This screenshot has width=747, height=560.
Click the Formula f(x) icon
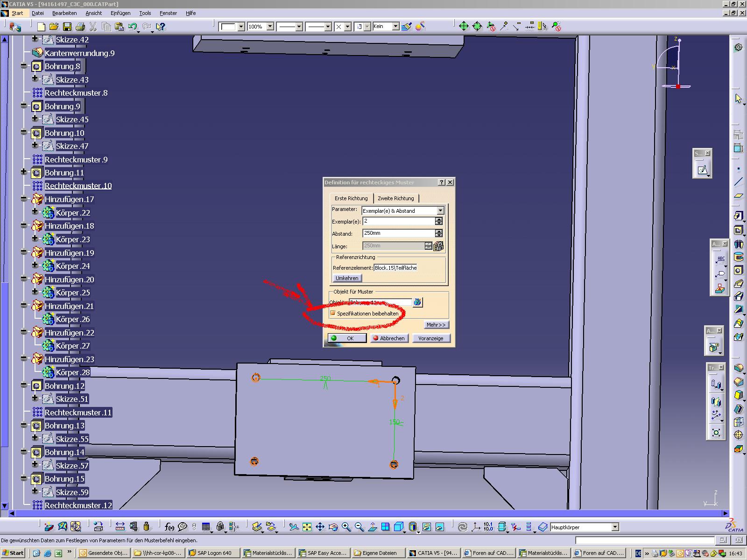click(169, 527)
